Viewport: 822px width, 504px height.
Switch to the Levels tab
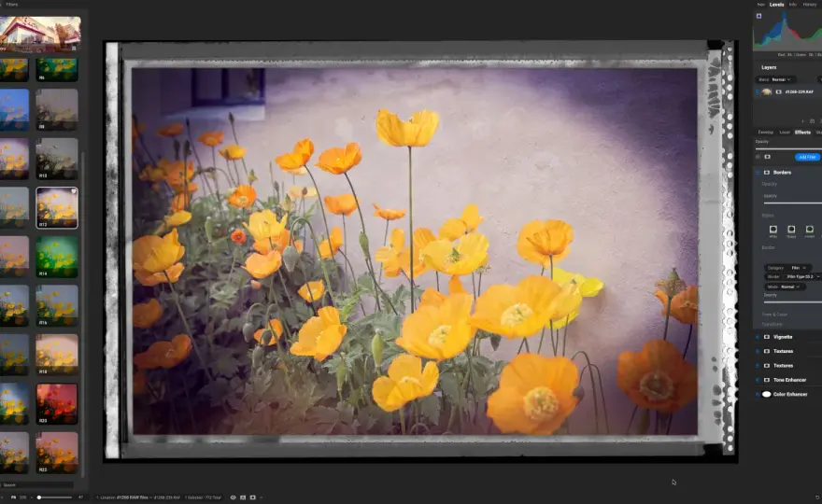[776, 4]
